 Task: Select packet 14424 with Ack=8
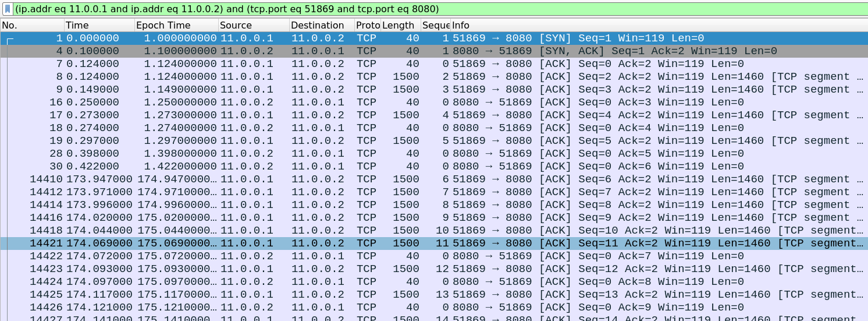[434, 281]
